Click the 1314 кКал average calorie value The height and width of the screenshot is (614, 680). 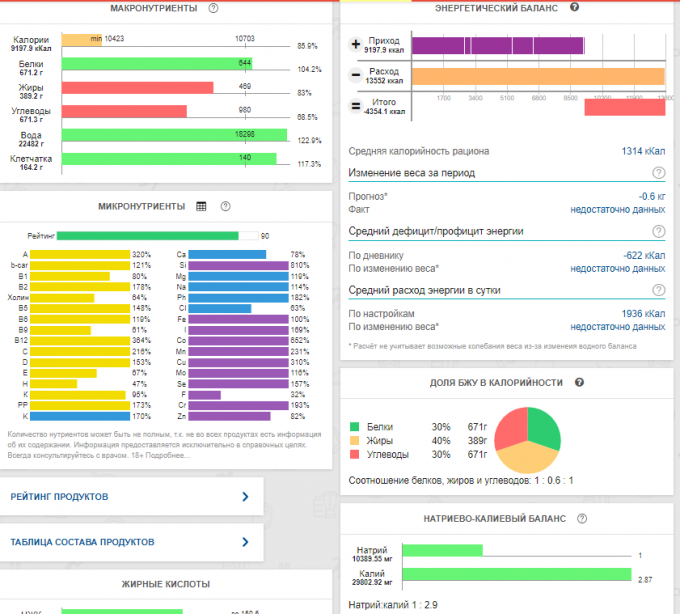(x=643, y=152)
